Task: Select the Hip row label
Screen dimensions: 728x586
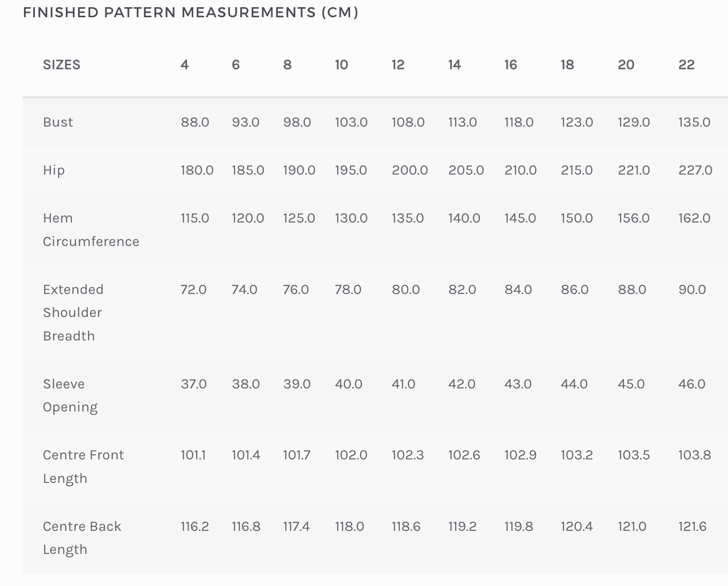Action: click(54, 170)
